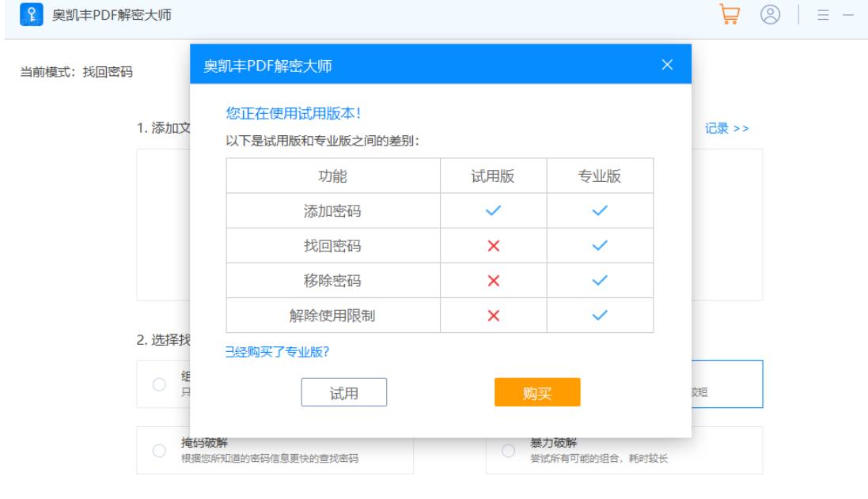Click the 移除密码 row label
The width and height of the screenshot is (868, 499).
[x=332, y=281]
